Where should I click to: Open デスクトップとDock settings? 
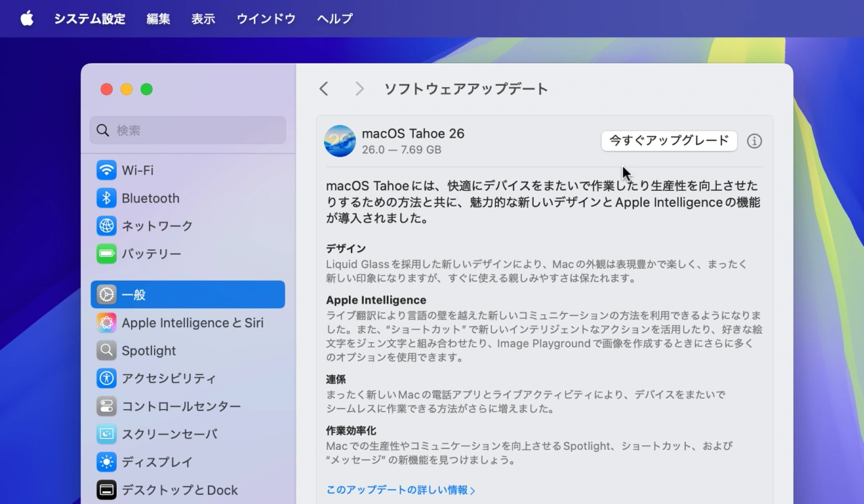coord(107,490)
